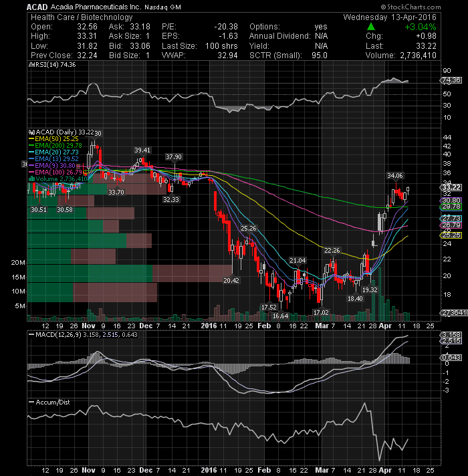Click the 19.32 price annotation
The height and width of the screenshot is (476, 468).
370,290
